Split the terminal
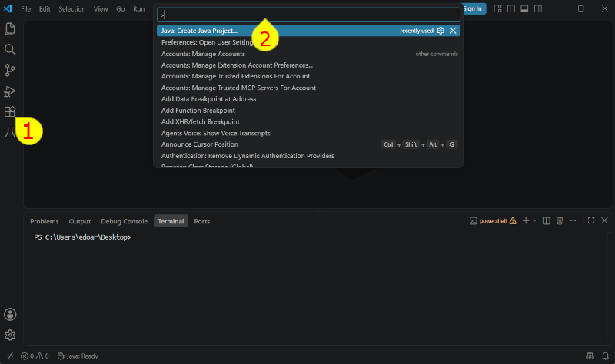 point(546,221)
